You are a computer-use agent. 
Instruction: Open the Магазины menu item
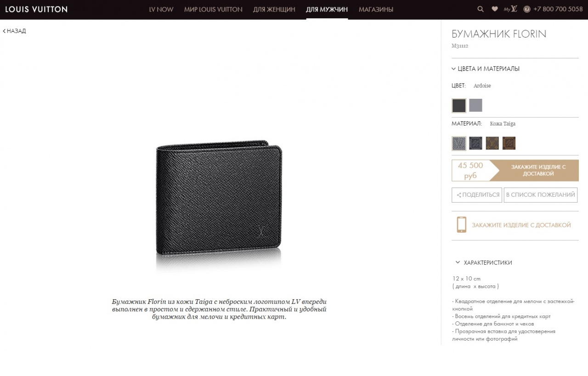pyautogui.click(x=376, y=9)
